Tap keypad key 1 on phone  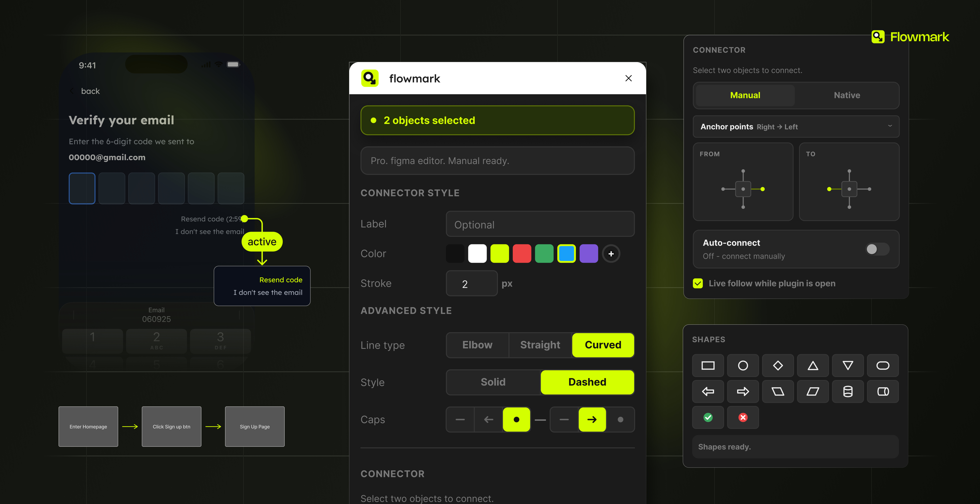point(93,341)
